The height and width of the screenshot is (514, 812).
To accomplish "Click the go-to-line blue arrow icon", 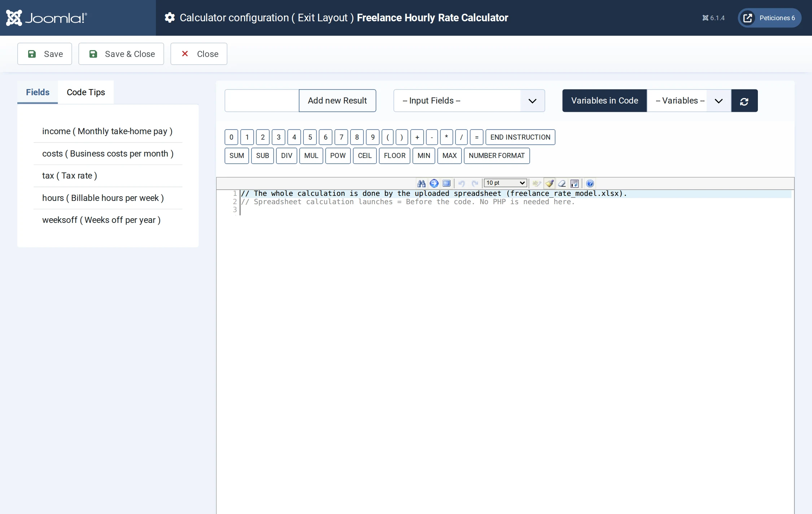I will [434, 184].
